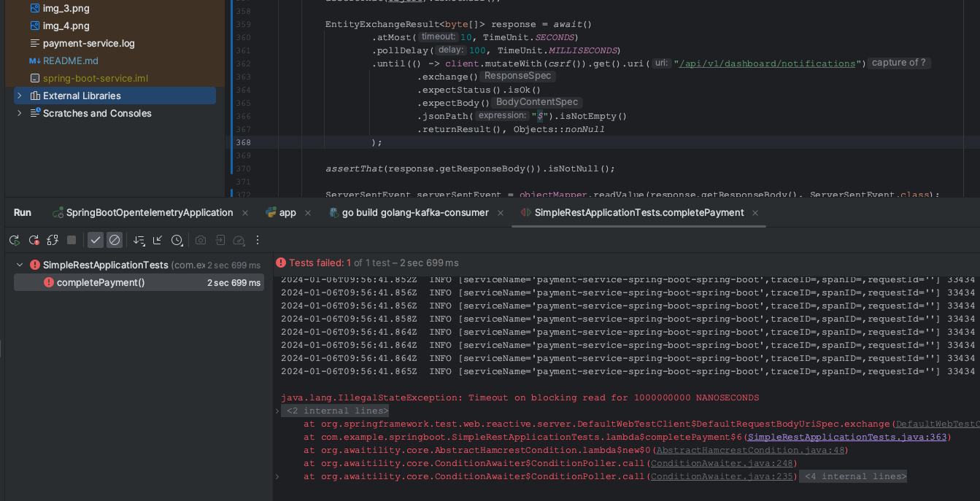The image size is (980, 501).
Task: Open the Sort tests options icon
Action: [x=139, y=240]
